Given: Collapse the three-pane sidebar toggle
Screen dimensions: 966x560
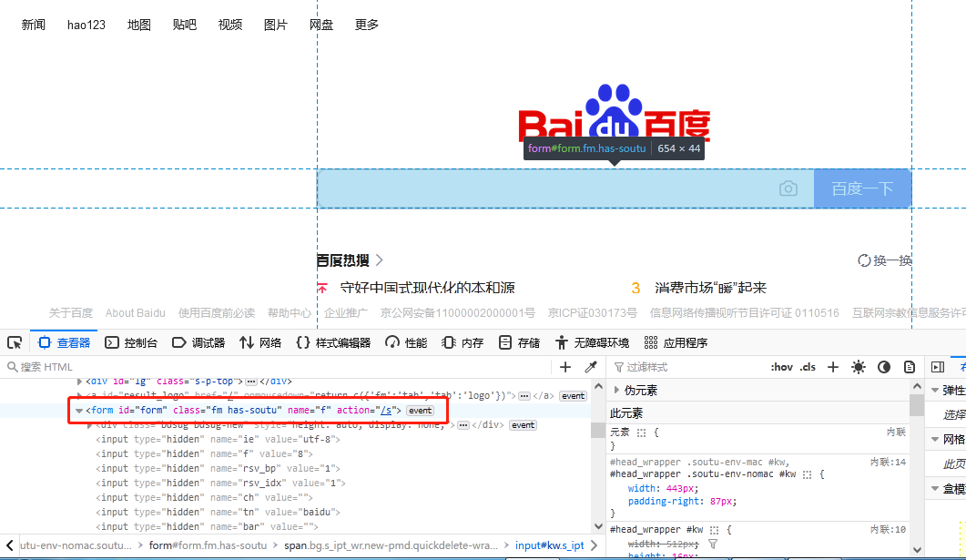Looking at the screenshot, I should [938, 367].
